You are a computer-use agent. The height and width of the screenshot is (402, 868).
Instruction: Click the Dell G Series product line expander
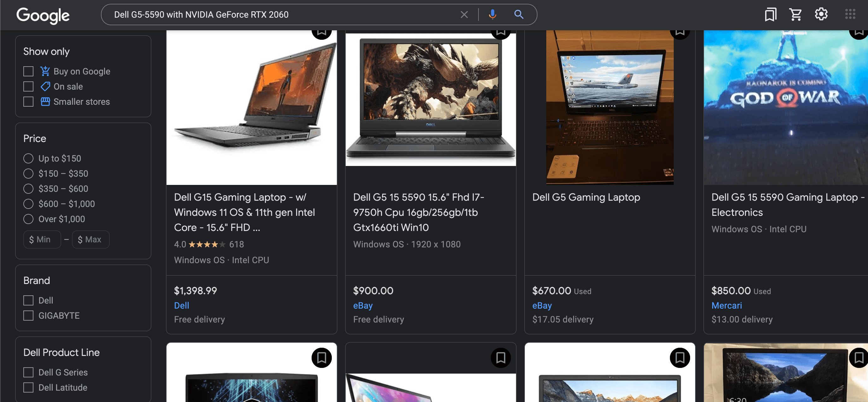pos(29,372)
